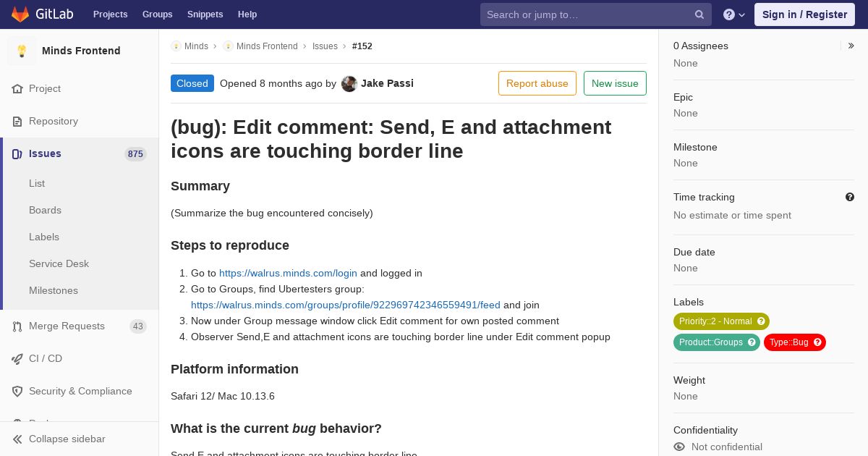Click the Project home icon
Screen dimensions: 868x456
(17, 88)
